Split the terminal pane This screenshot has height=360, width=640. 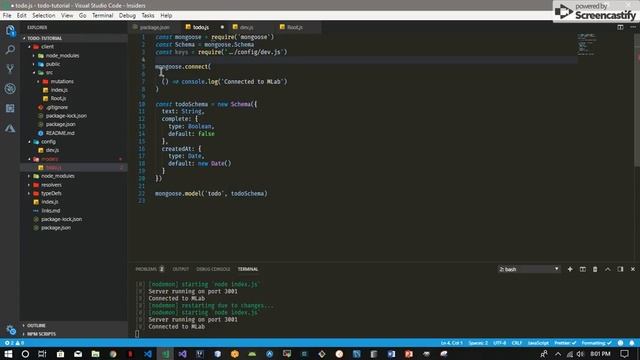click(582, 269)
